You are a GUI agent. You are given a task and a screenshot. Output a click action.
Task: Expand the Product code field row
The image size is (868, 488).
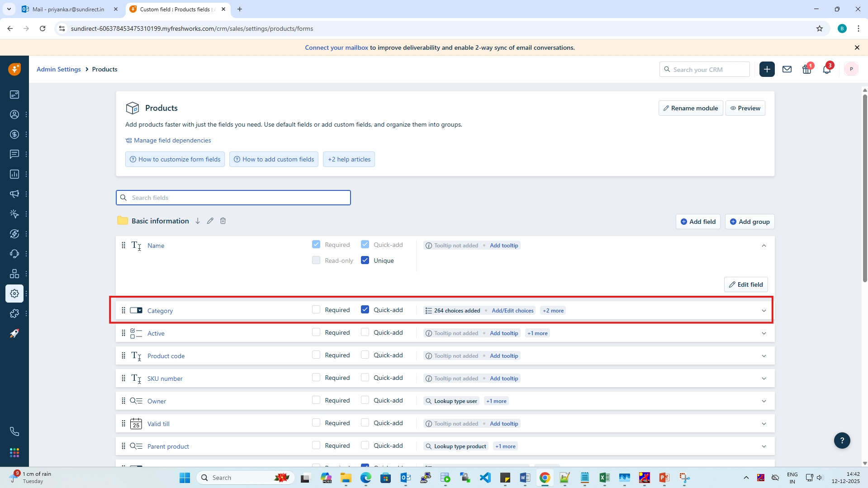click(764, 356)
